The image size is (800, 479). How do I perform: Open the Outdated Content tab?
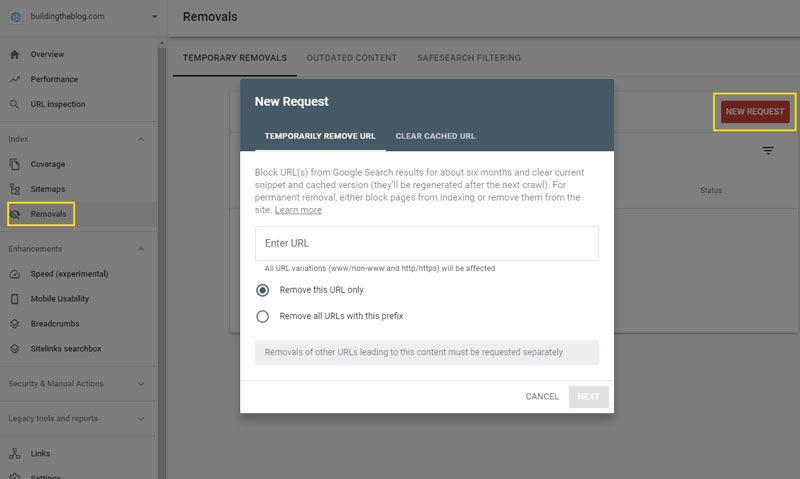click(352, 58)
